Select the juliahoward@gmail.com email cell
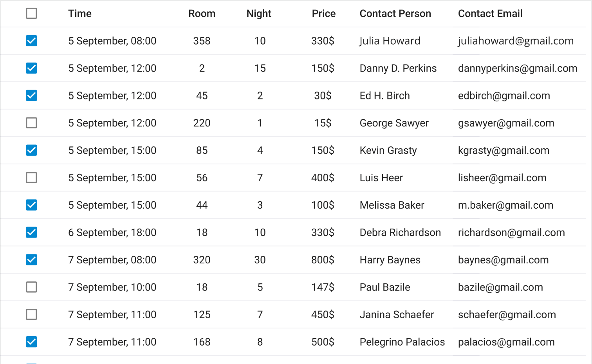Viewport: 592px width, 364px height. coord(516,41)
